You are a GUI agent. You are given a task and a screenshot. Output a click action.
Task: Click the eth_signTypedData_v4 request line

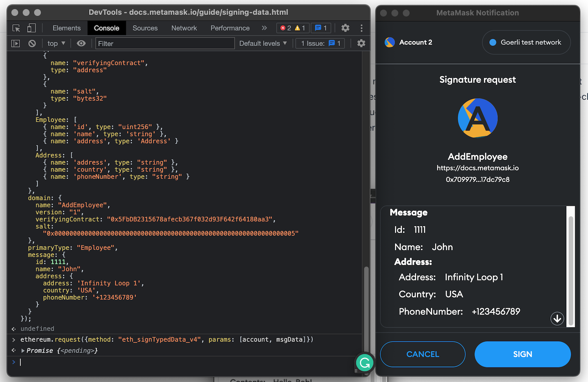(167, 340)
